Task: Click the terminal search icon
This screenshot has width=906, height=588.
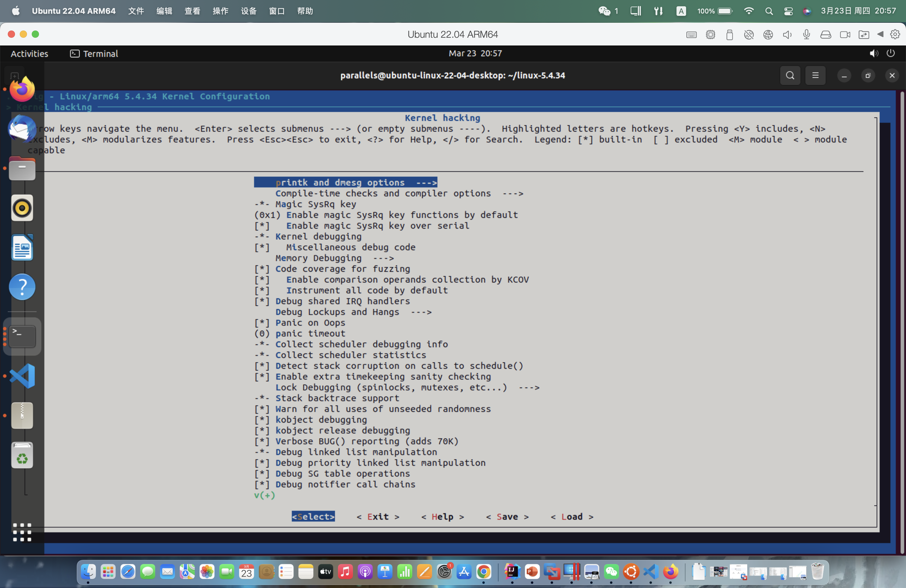Action: [x=790, y=75]
